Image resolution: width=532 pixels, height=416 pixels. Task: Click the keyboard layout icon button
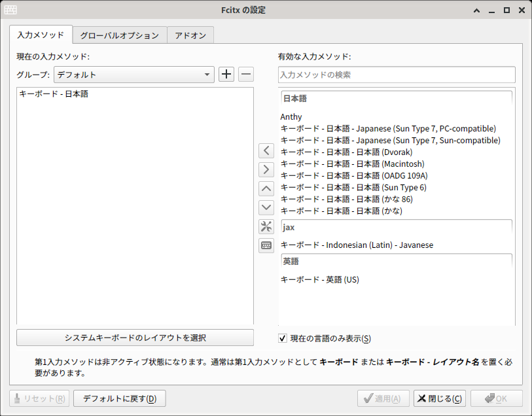pos(266,245)
